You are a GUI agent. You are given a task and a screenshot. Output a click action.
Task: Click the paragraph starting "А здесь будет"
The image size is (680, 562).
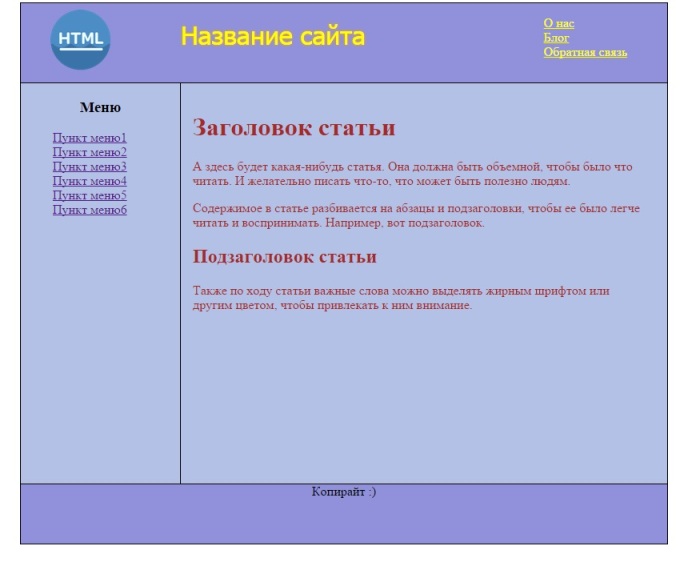[412, 174]
